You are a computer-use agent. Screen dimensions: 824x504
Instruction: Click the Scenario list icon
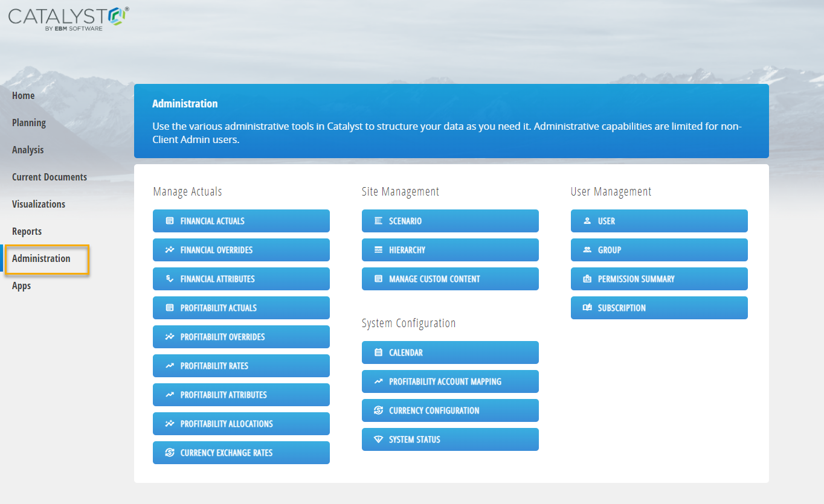[379, 221]
